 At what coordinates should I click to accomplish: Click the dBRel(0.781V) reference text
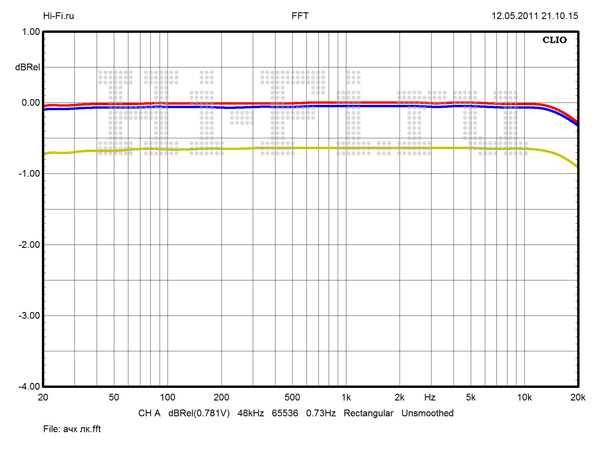tap(201, 412)
